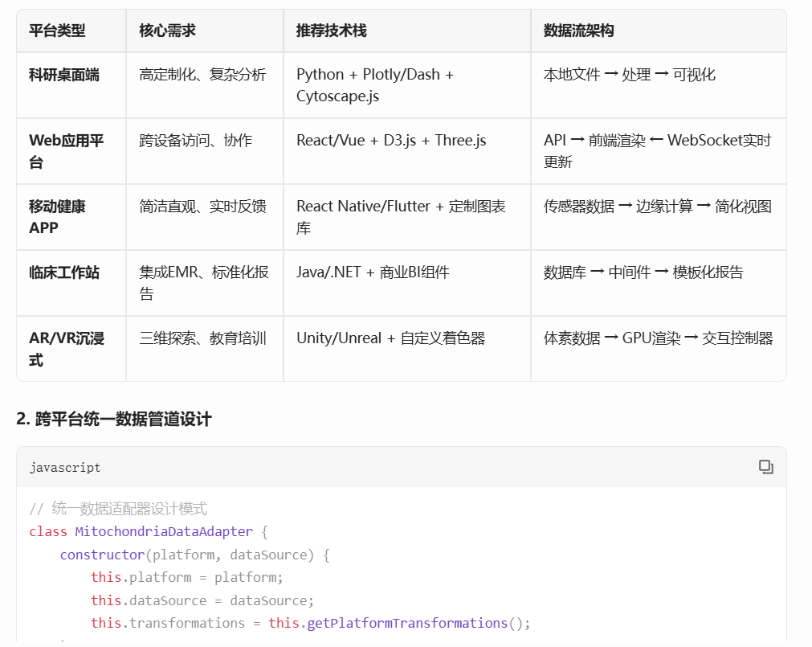Screen dimensions: 812x647
Task: Click the this.platform = platform line
Action: point(187,577)
